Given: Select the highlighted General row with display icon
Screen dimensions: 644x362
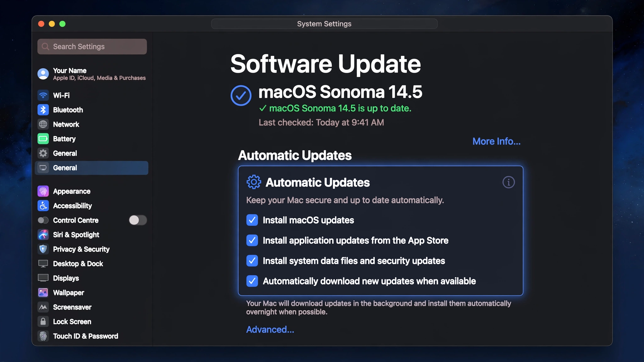Looking at the screenshot, I should (x=92, y=168).
